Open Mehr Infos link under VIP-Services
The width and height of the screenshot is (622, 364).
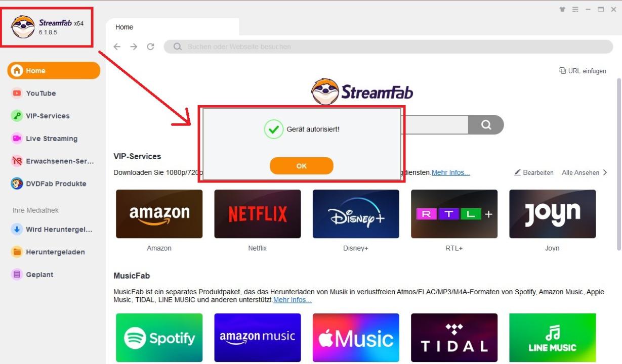click(x=450, y=172)
